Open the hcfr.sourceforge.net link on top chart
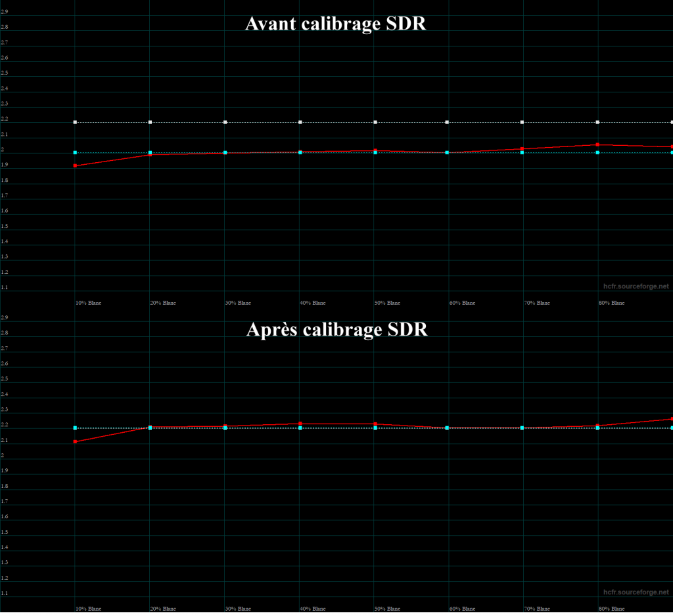Screen dimensions: 673x616 click(635, 286)
